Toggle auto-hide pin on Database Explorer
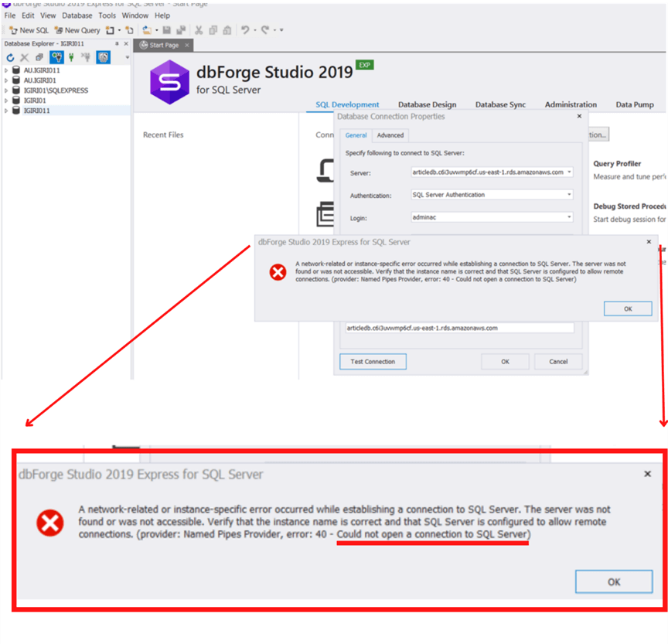This screenshot has height=644, width=668. pos(117,44)
